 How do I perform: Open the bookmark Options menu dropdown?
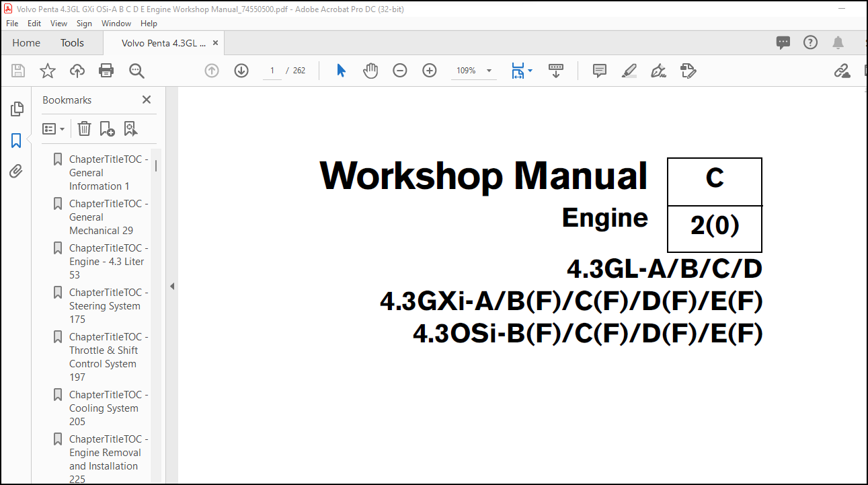click(54, 128)
